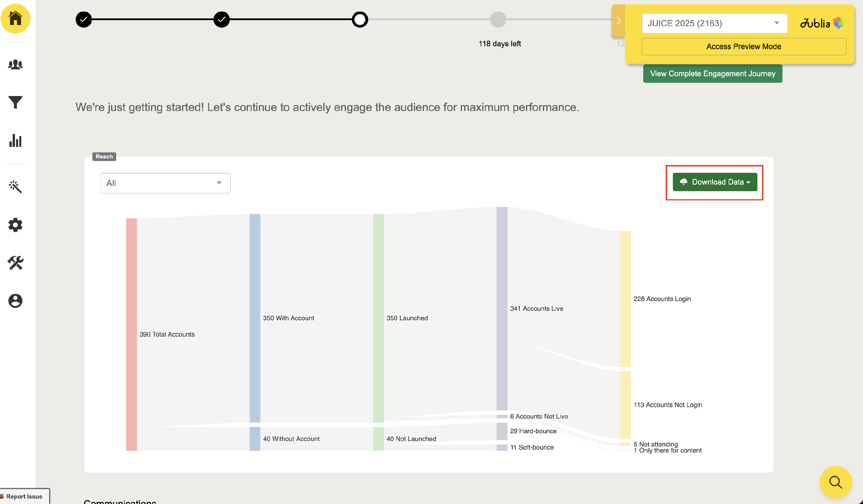The image size is (863, 504).
Task: Open the Download Data dropdown button
Action: (715, 182)
